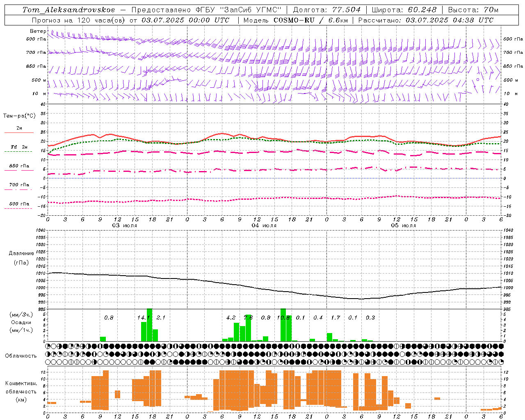Click the precipitation total 0.9
The height and width of the screenshot is (420, 525).
[x=266, y=318]
